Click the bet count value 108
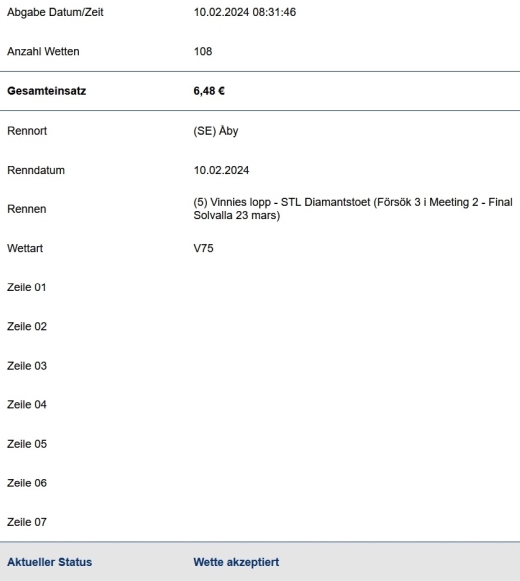 [203, 52]
